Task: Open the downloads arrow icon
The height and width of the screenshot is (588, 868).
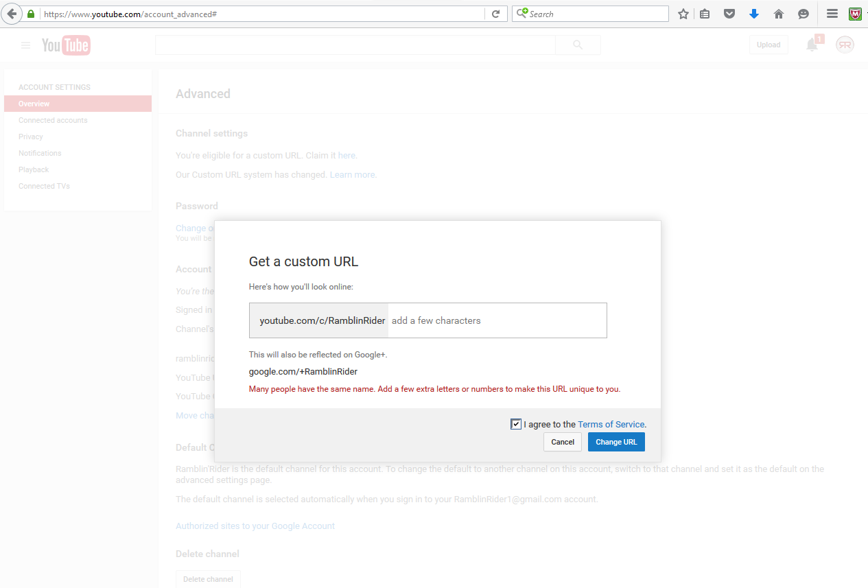Action: (x=754, y=14)
